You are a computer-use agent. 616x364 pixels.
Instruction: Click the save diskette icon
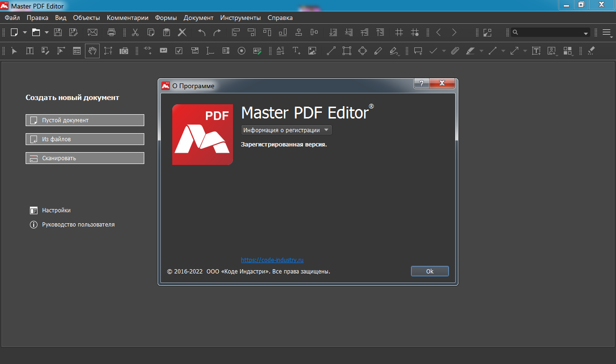(58, 32)
